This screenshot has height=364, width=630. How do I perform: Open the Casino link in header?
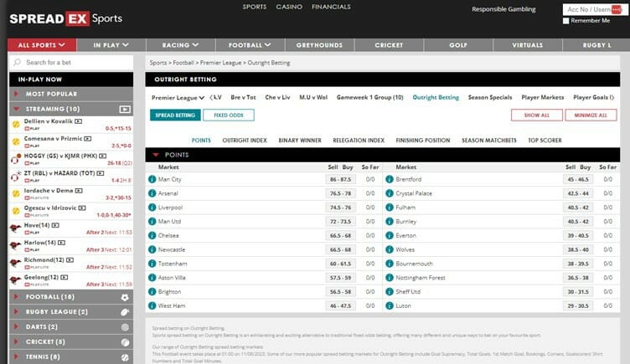pyautogui.click(x=289, y=7)
